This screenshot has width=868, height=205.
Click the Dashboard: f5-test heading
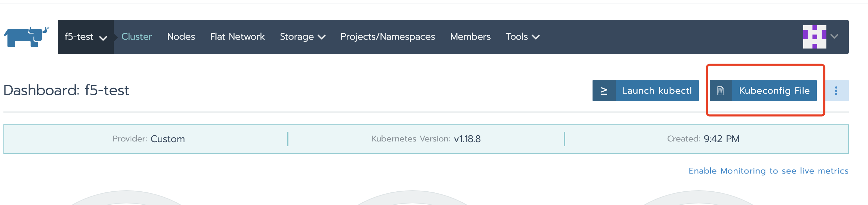tap(66, 91)
